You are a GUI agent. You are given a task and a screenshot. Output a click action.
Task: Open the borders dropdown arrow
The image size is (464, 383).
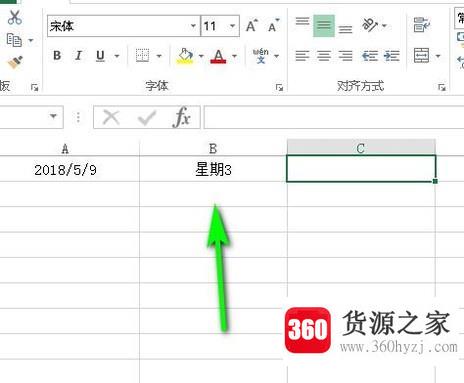[x=159, y=56]
